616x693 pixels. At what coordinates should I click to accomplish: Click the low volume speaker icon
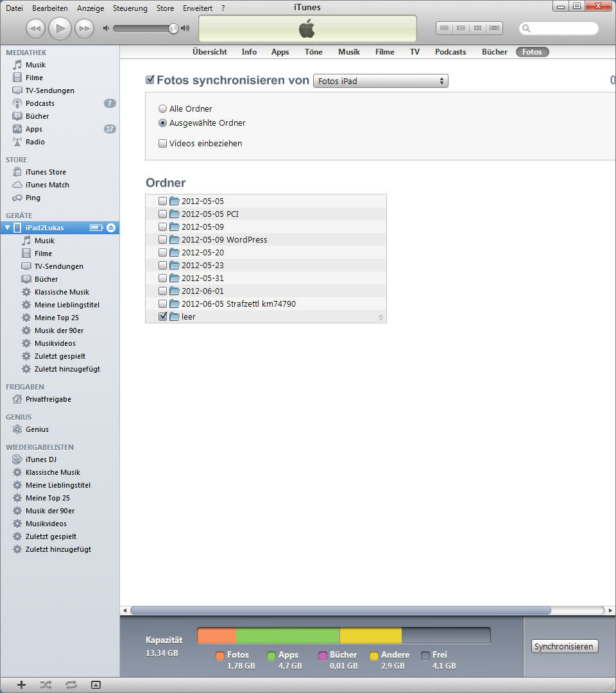[x=106, y=28]
